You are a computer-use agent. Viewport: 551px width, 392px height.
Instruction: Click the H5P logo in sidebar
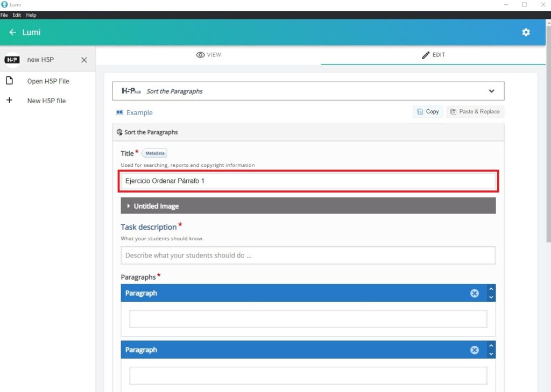click(12, 60)
